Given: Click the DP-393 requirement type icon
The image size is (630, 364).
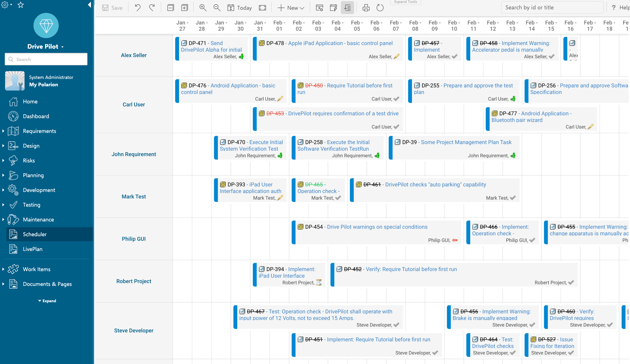Looking at the screenshot, I should (223, 184).
